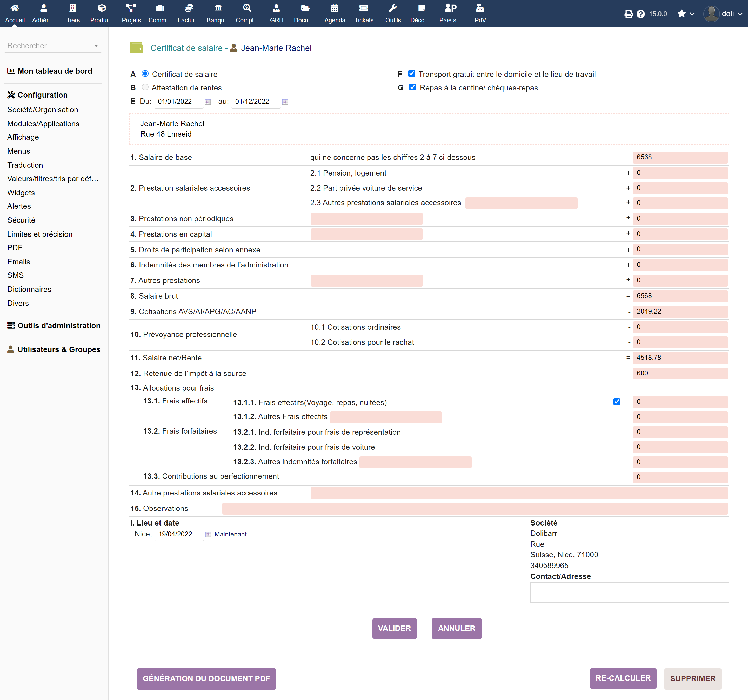This screenshot has height=700, width=748.
Task: Open the help question mark icon
Action: pyautogui.click(x=640, y=14)
